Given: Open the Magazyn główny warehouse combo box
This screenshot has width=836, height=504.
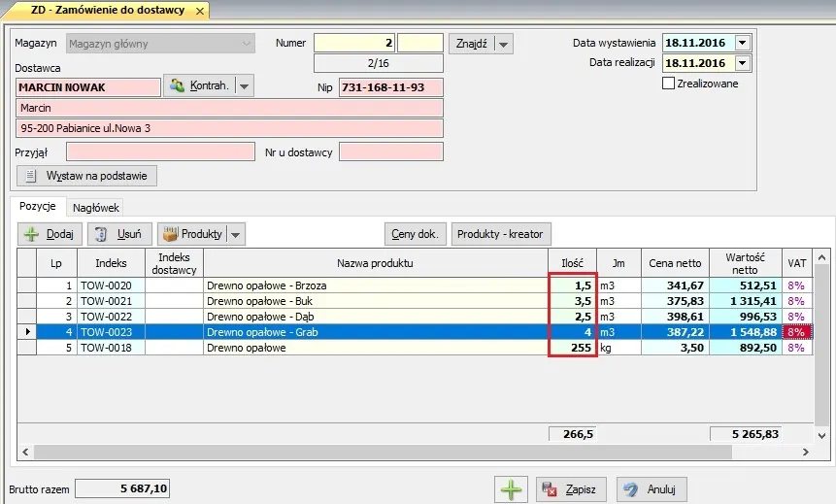Looking at the screenshot, I should tap(160, 44).
